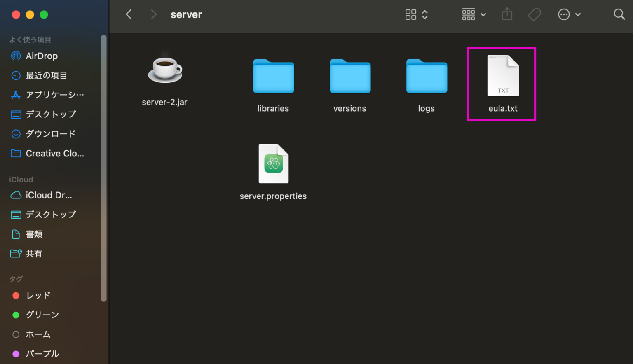Click the sidebar vertical scrollbar
This screenshot has width=633, height=364.
tap(103, 165)
